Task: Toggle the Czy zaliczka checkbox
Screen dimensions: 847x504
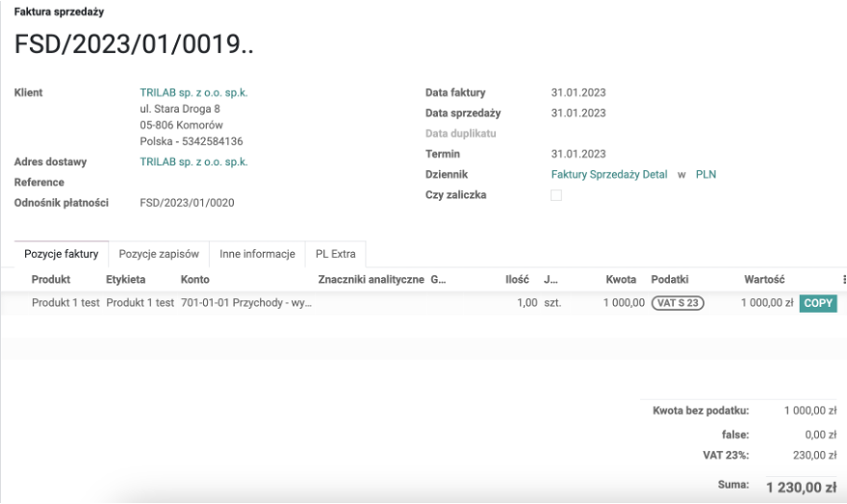Action: point(556,195)
